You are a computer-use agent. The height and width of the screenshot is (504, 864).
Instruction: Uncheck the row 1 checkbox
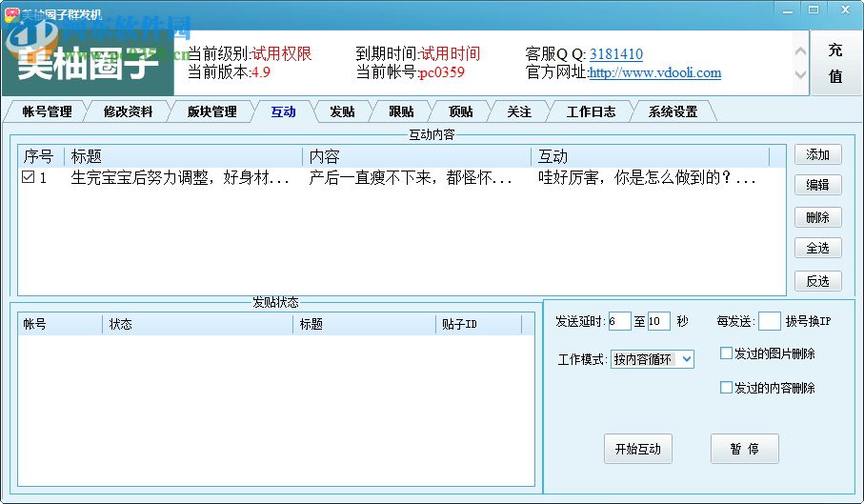[29, 177]
